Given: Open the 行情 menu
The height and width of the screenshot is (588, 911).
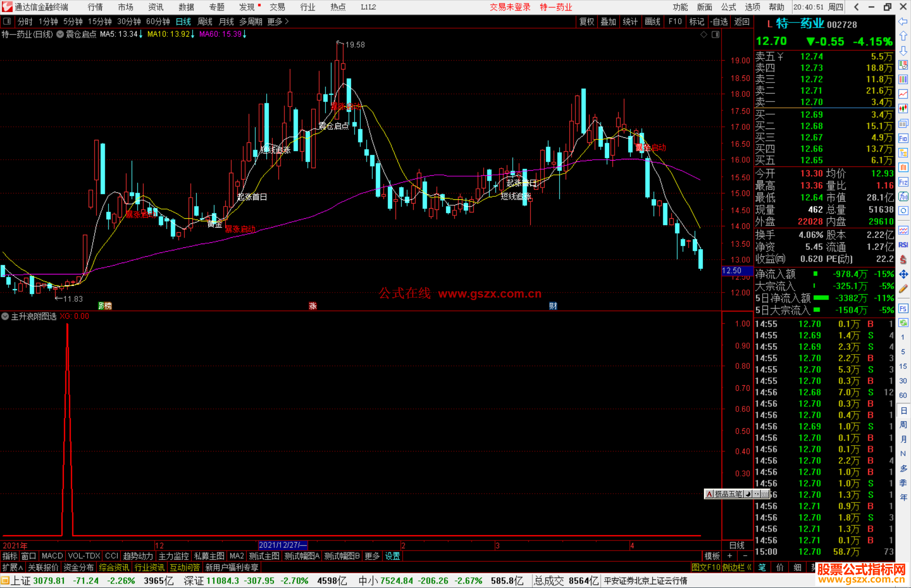Looking at the screenshot, I should click(x=95, y=7).
